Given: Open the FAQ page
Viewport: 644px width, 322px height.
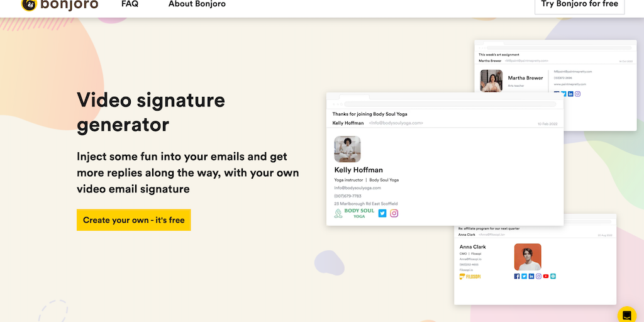Looking at the screenshot, I should tap(130, 4).
